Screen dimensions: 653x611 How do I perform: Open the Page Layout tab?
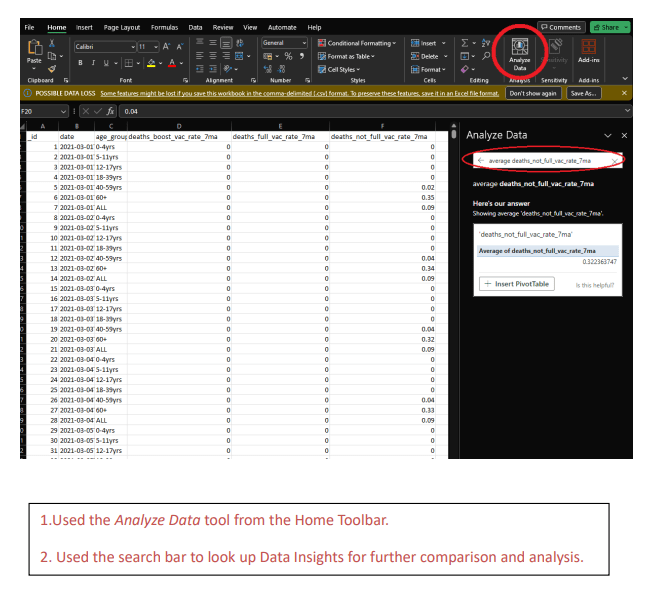click(x=122, y=27)
